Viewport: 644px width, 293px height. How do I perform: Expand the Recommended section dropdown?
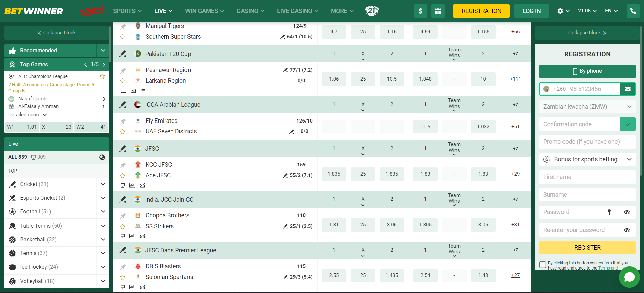(x=103, y=51)
